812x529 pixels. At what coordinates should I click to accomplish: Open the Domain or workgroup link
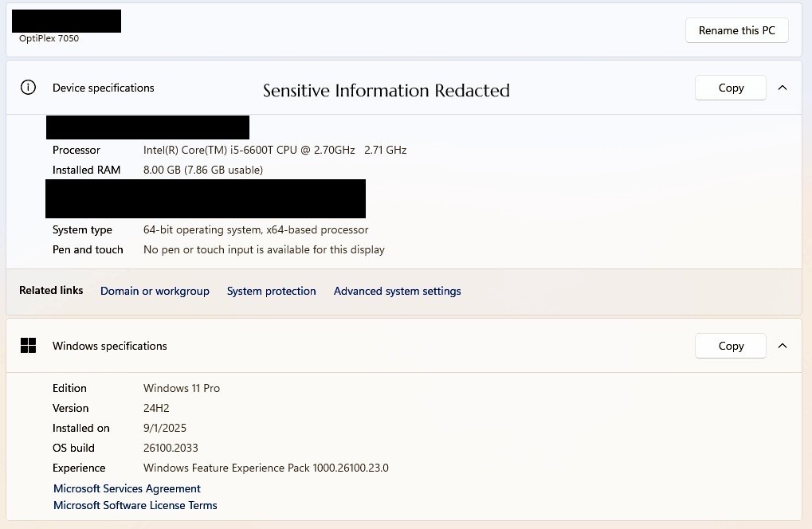coord(155,291)
